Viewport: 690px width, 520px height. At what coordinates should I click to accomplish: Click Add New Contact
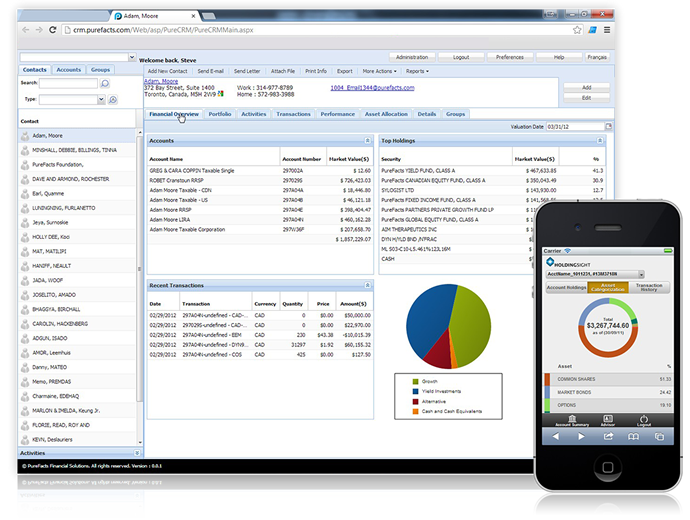(x=167, y=71)
